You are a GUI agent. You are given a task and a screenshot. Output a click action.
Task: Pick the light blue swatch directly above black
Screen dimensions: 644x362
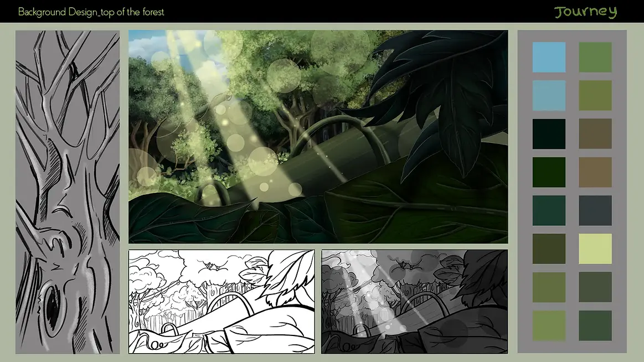tap(549, 96)
